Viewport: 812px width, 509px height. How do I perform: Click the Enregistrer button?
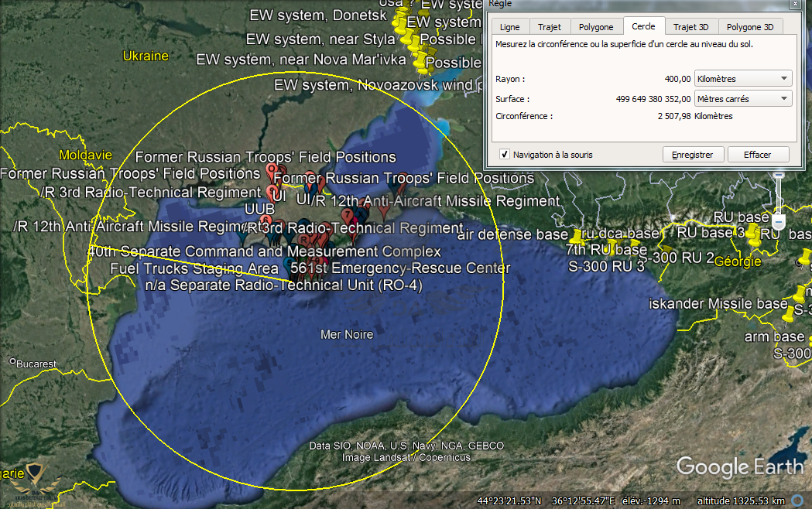[692, 155]
